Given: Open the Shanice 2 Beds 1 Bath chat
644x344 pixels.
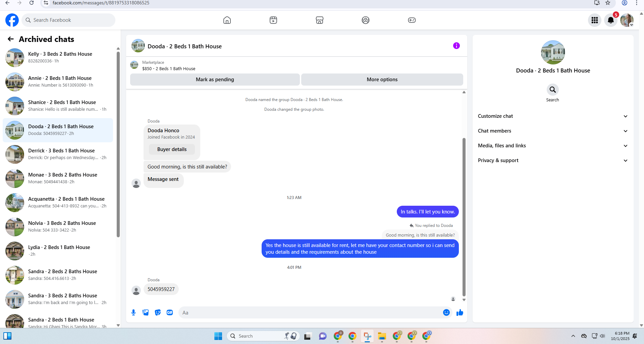Looking at the screenshot, I should [x=58, y=106].
